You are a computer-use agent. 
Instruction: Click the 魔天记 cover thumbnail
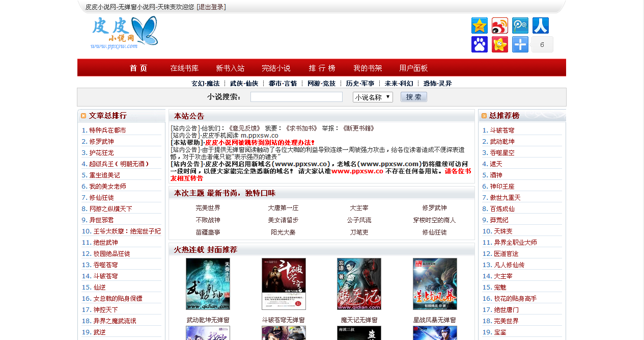click(359, 284)
